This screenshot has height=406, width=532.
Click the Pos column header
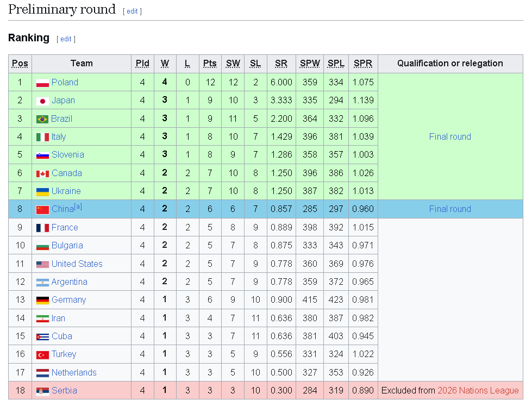click(20, 64)
